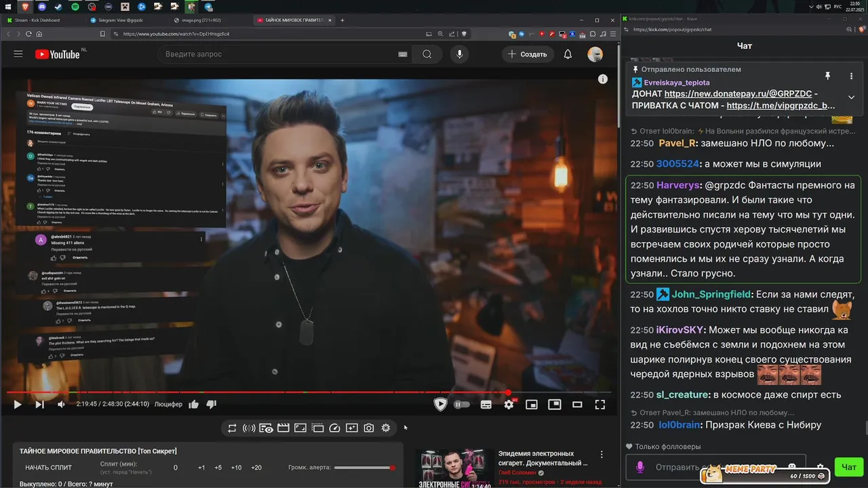
Task: Click the clapperboard icon in enhancer toolbar
Action: pos(283,428)
